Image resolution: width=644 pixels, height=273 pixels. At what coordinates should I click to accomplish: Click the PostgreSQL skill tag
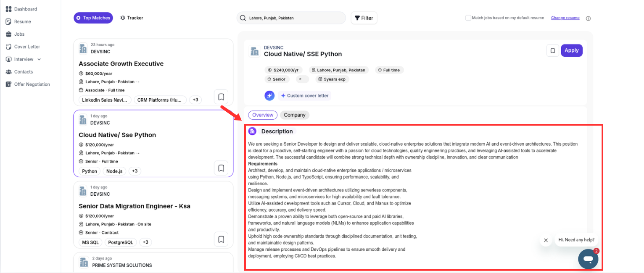(x=121, y=242)
